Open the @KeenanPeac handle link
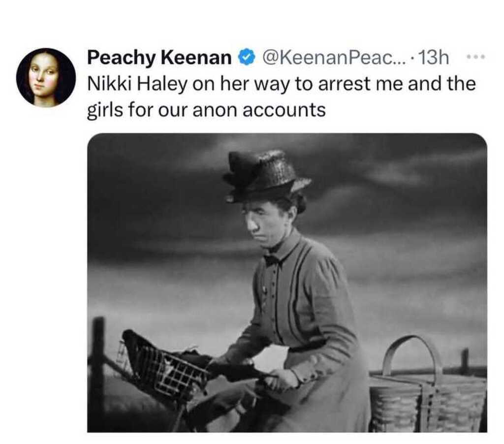The width and height of the screenshot is (504, 444). point(329,58)
